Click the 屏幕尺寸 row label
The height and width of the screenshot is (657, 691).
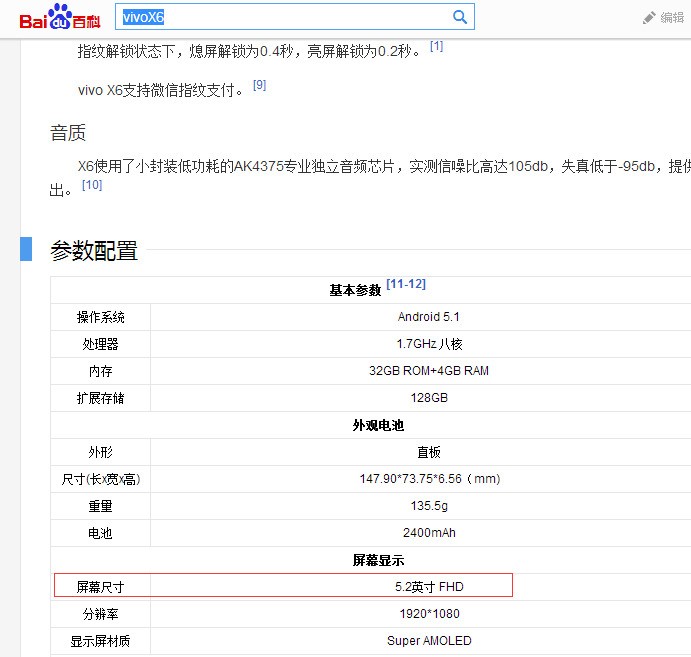click(x=100, y=587)
